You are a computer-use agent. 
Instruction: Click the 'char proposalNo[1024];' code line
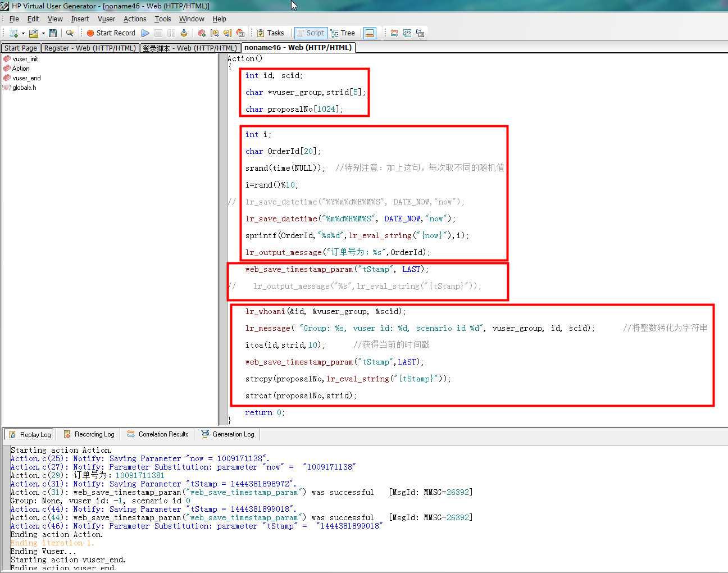coord(294,110)
